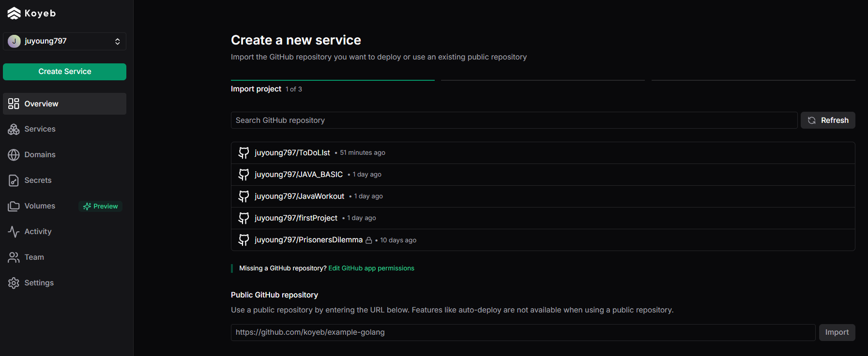The image size is (868, 356).
Task: Click the 'Public GitHub repository' heading
Action: (274, 295)
